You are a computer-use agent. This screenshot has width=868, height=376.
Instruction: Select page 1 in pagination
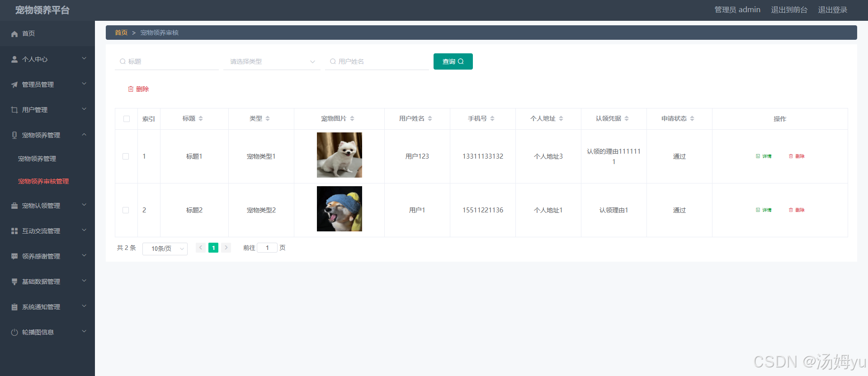[213, 248]
